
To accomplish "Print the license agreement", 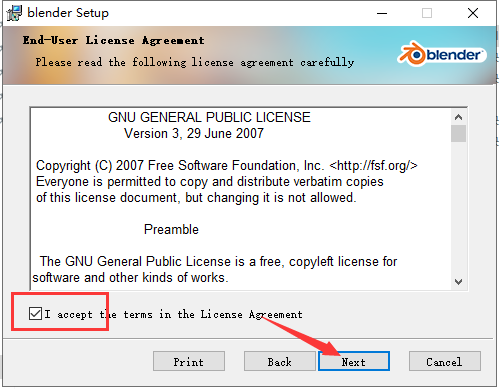I will click(189, 361).
